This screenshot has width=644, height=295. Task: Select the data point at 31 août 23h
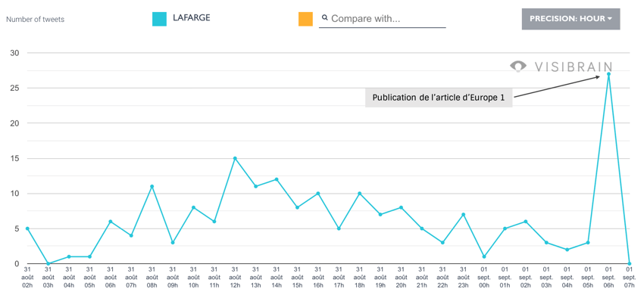(463, 215)
